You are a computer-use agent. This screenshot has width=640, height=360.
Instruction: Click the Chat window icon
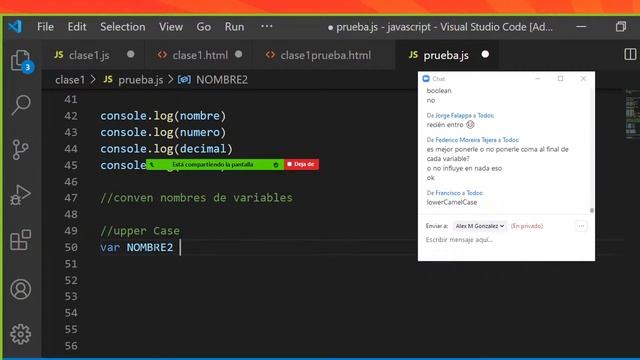[426, 78]
